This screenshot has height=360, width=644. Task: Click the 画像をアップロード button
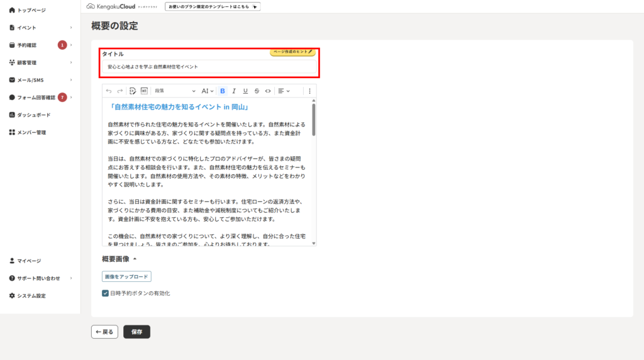tap(126, 276)
